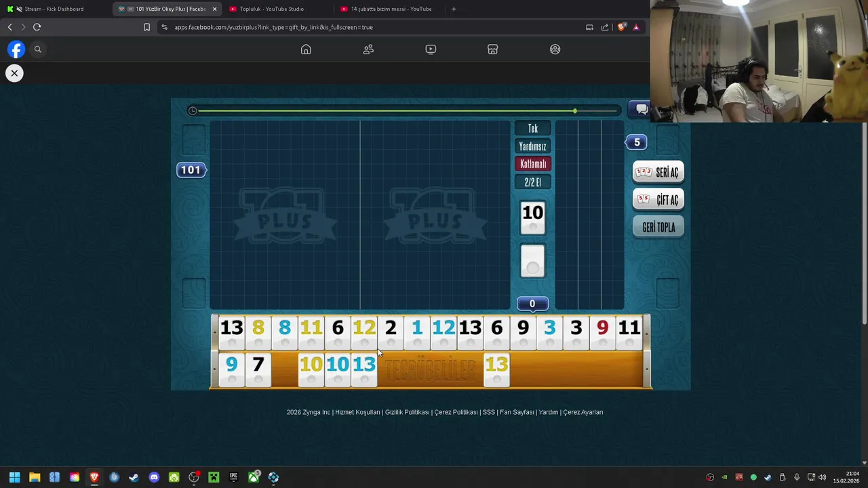Viewport: 868px width, 488px height.
Task: Select the blue 1 tile on top row
Action: (417, 333)
